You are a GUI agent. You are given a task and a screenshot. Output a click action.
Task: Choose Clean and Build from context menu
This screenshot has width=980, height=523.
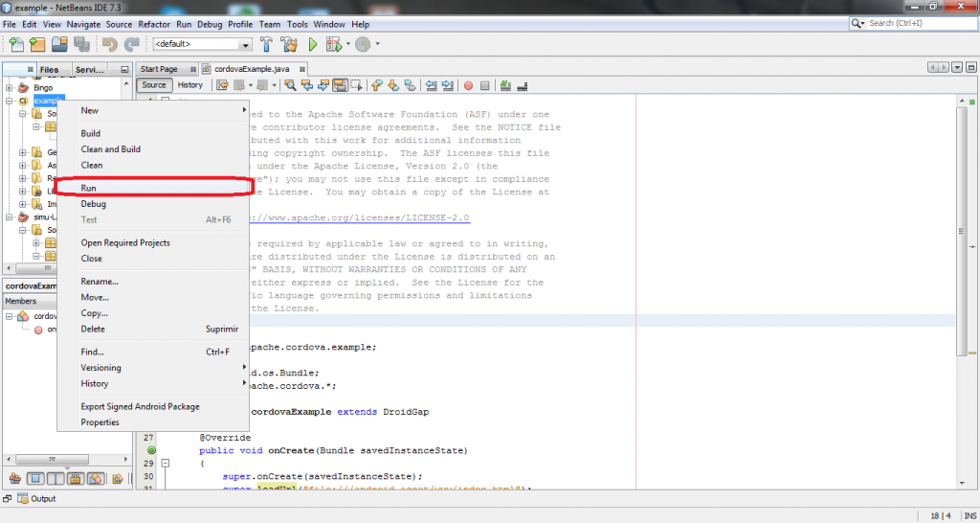coord(153,148)
